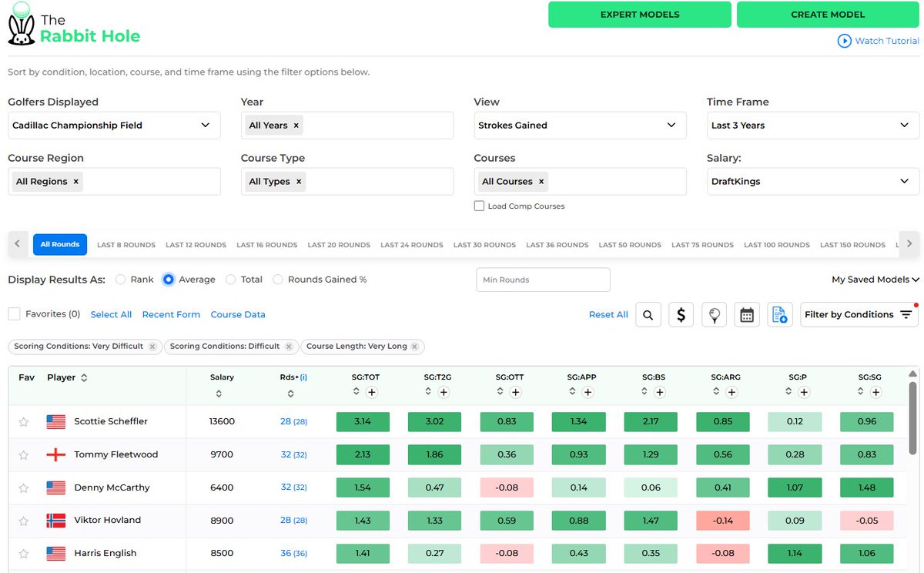Select LAST 50 ROUNDS tab

pyautogui.click(x=630, y=245)
